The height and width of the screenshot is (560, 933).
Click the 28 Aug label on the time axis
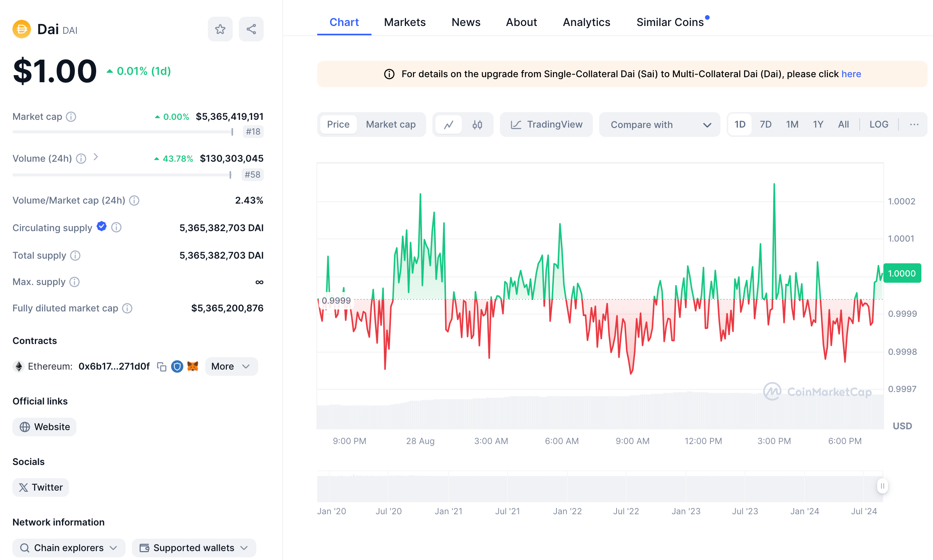420,441
